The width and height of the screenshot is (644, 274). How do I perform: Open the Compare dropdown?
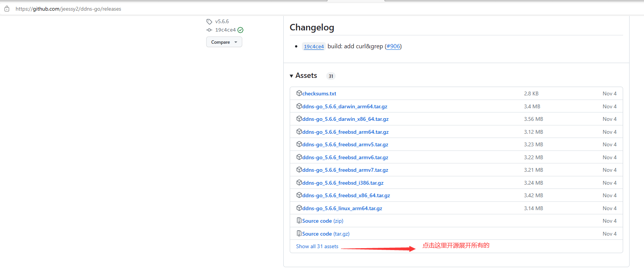tap(224, 42)
